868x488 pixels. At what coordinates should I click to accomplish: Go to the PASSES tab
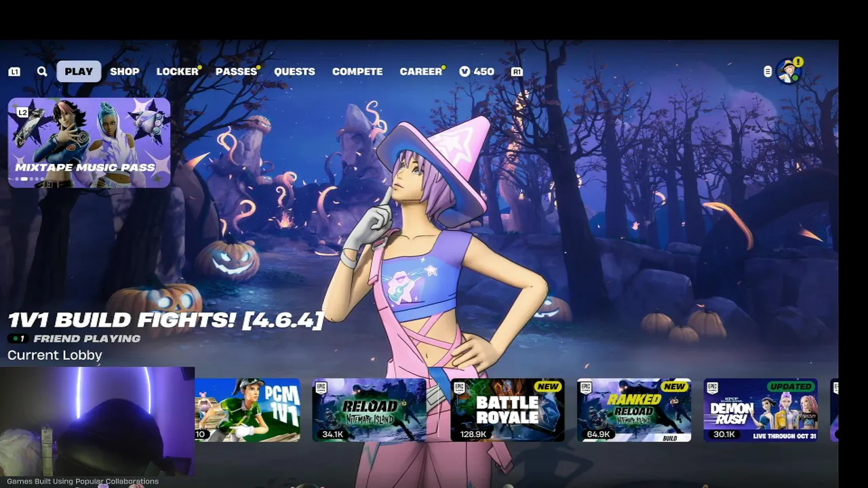[x=236, y=71]
